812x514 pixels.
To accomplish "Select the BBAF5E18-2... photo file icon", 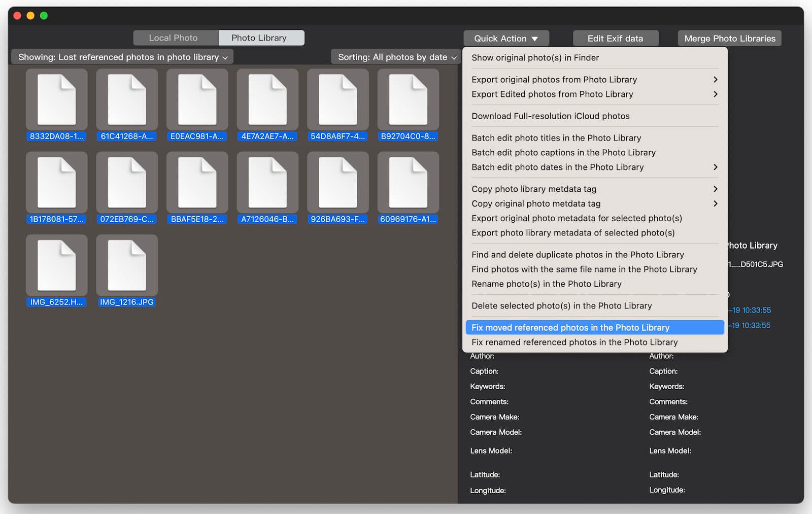I will (x=197, y=182).
